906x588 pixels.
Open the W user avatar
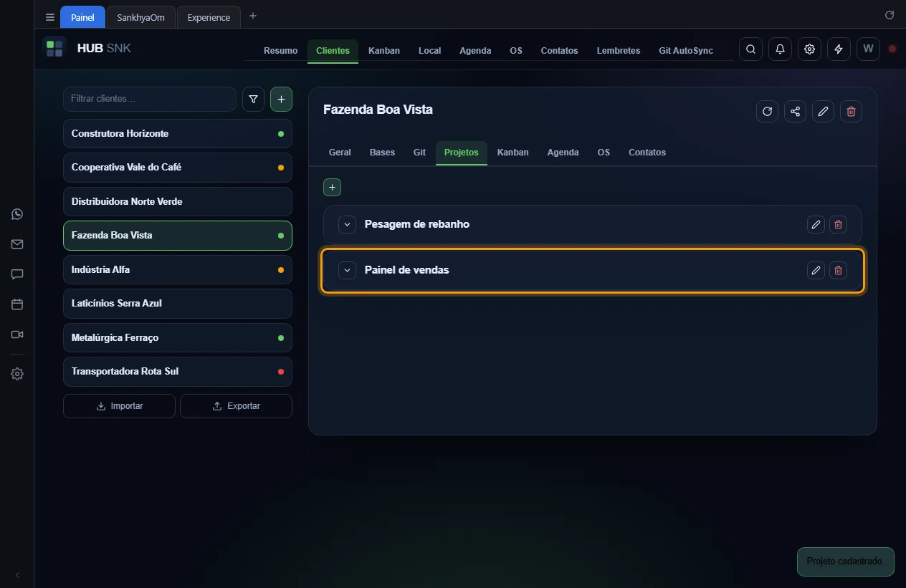pos(868,49)
